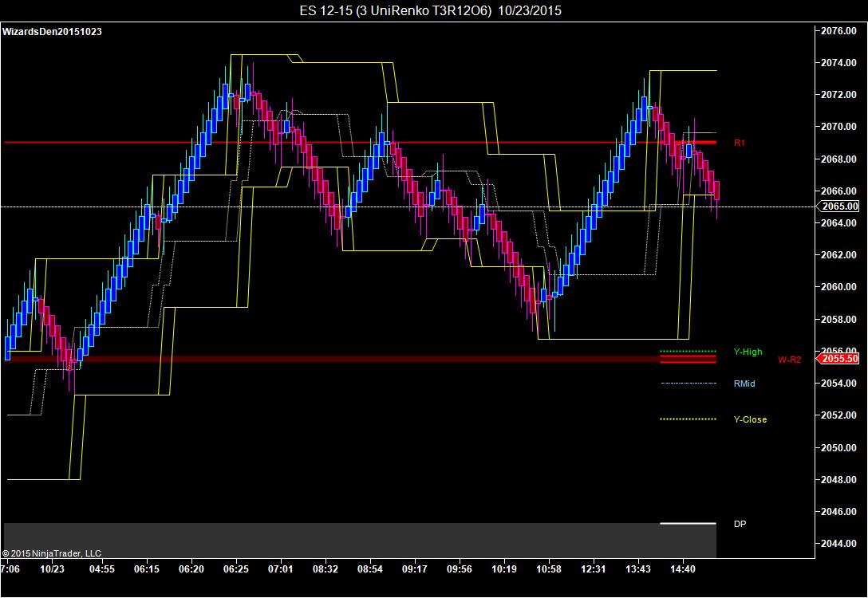Click the 2044.00 price axis label
Viewport: 868px width, 598px height.
click(x=838, y=544)
